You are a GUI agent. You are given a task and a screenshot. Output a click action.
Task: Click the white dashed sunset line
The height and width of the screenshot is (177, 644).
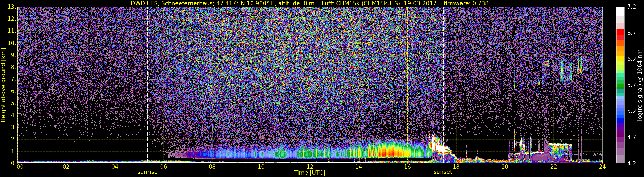click(443, 85)
